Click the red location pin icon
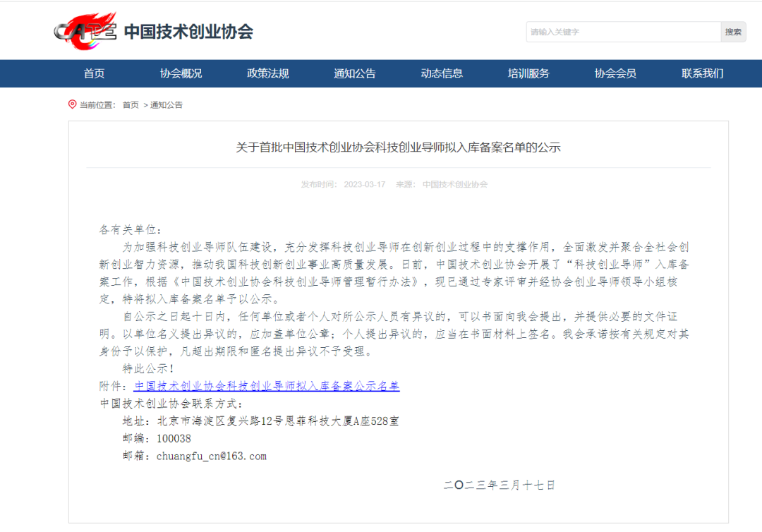The image size is (762, 532). coord(72,104)
